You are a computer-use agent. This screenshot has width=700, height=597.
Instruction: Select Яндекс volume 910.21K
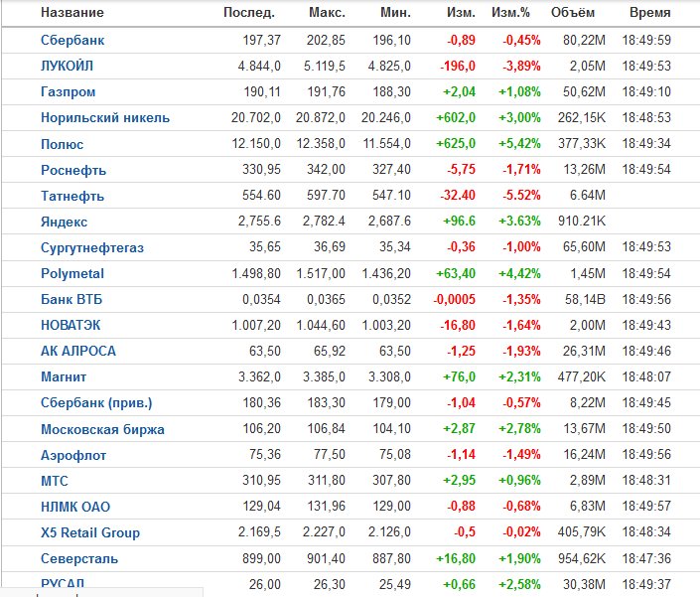(x=581, y=222)
